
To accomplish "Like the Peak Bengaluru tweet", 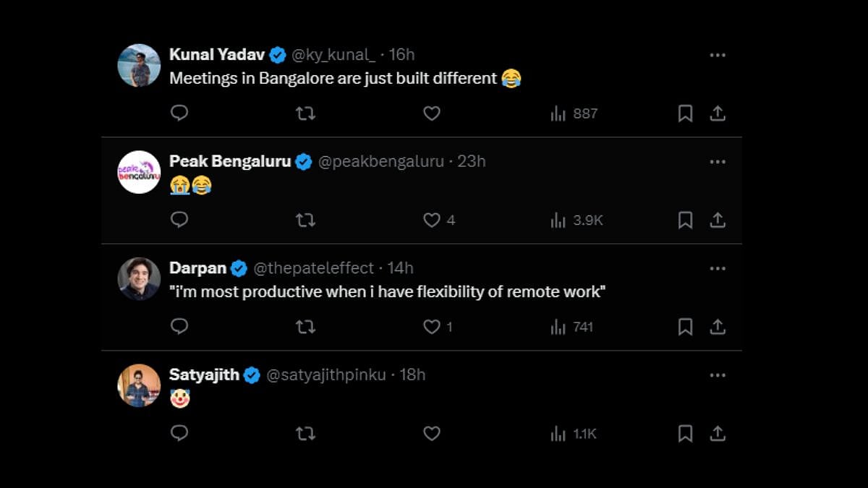I will [432, 220].
